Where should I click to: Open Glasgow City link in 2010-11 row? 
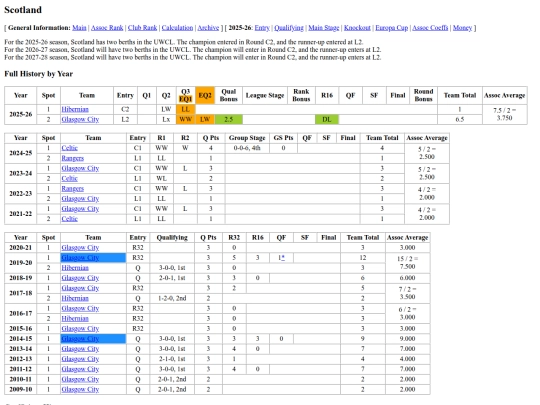(80, 379)
